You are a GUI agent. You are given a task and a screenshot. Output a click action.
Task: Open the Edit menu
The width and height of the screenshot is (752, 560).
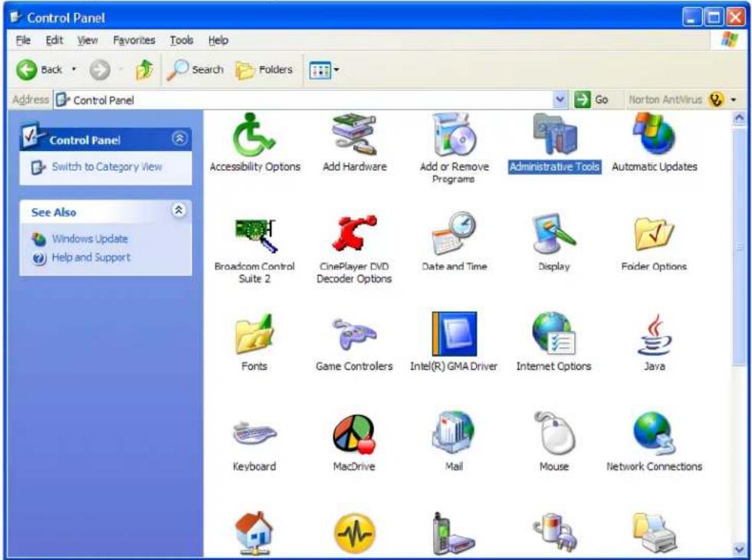(54, 41)
